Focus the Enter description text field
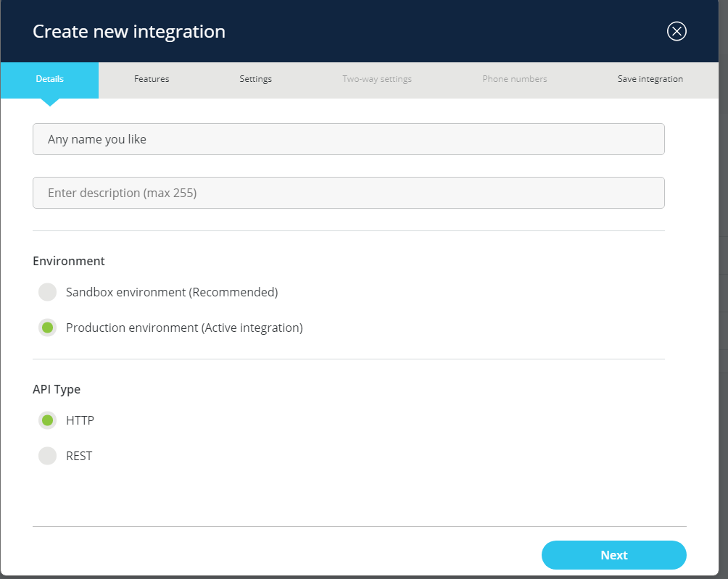The width and height of the screenshot is (728, 579). point(348,193)
